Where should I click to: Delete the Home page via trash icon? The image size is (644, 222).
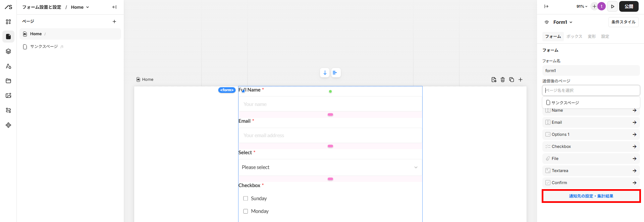tap(503, 80)
